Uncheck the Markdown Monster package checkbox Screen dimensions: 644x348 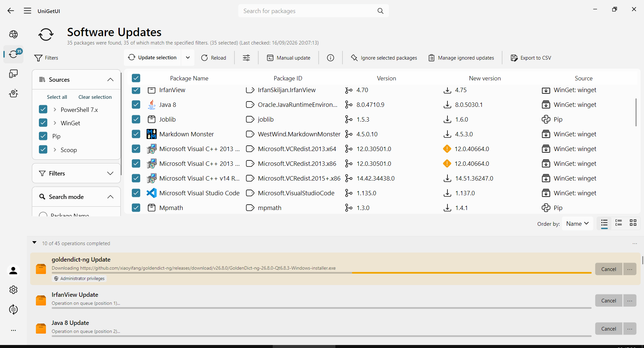[x=136, y=134]
